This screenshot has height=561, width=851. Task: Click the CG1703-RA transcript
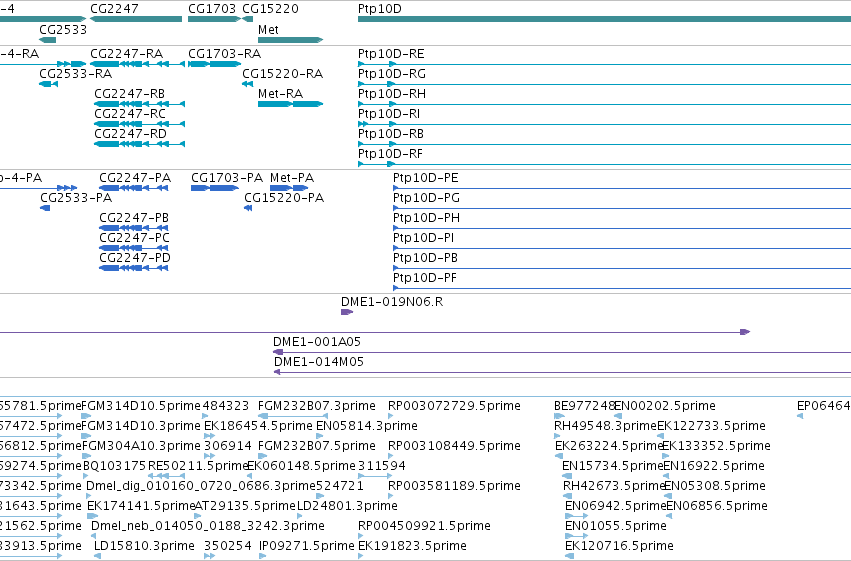[214, 64]
